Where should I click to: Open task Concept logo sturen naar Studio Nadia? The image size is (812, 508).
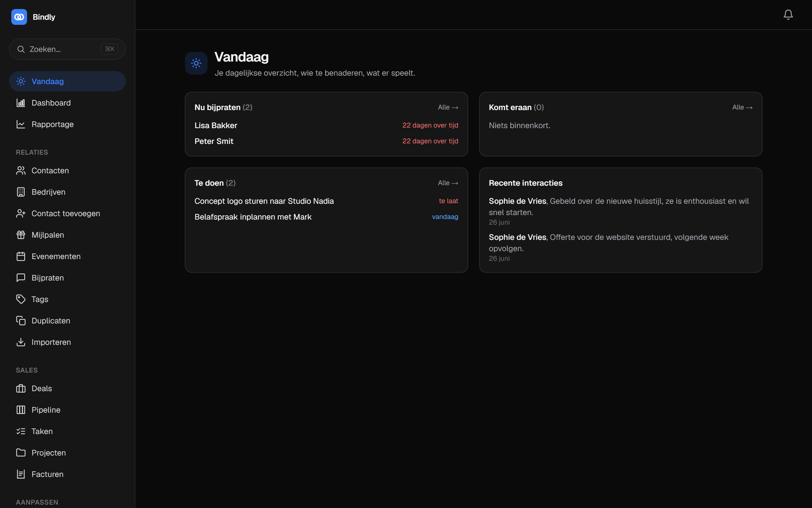point(326,201)
